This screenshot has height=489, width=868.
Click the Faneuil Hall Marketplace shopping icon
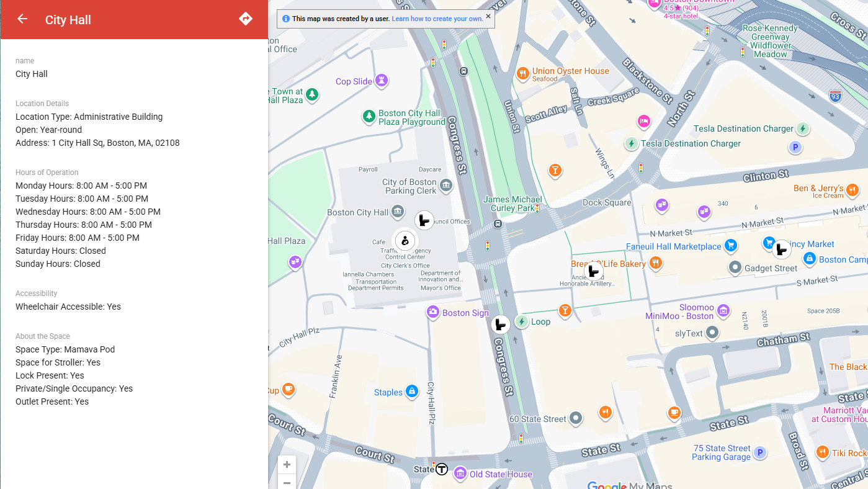pos(731,246)
